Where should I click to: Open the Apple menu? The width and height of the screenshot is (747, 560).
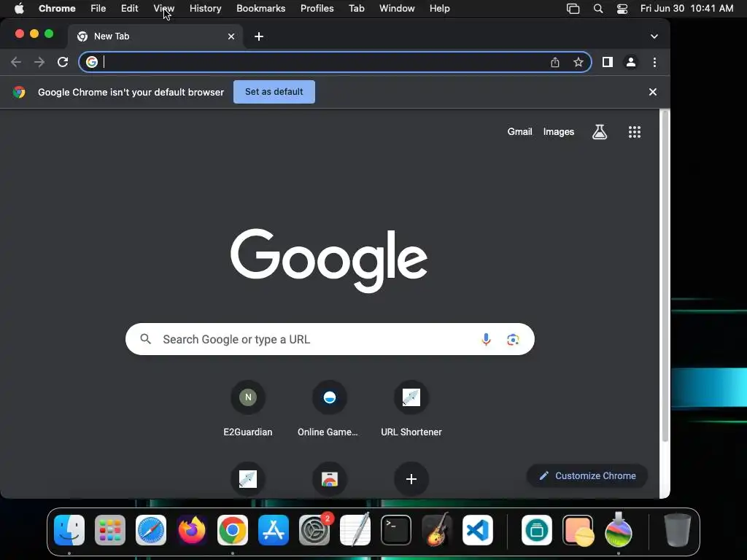coord(19,9)
